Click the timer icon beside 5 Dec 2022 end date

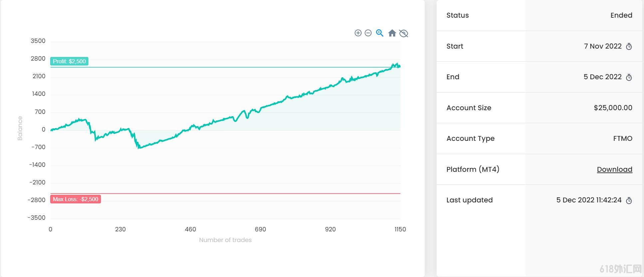click(629, 77)
